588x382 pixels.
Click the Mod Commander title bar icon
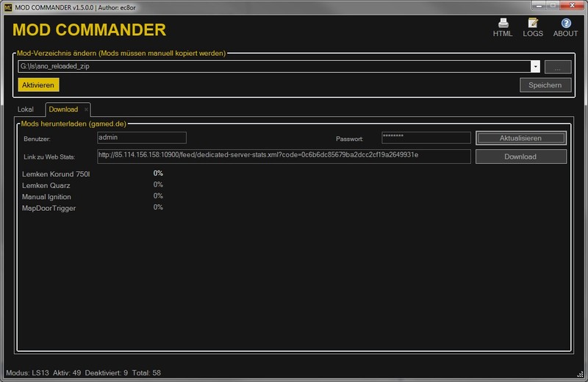click(x=7, y=6)
